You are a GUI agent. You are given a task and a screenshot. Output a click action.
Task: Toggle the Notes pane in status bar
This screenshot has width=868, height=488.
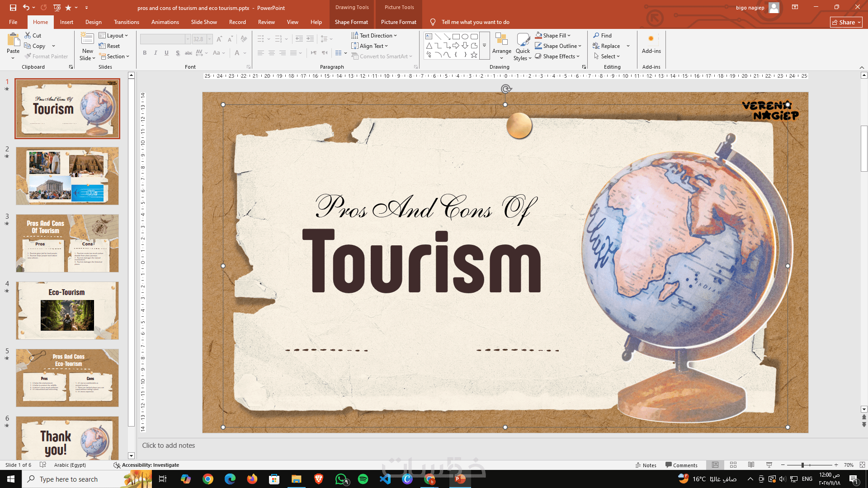[646, 465]
